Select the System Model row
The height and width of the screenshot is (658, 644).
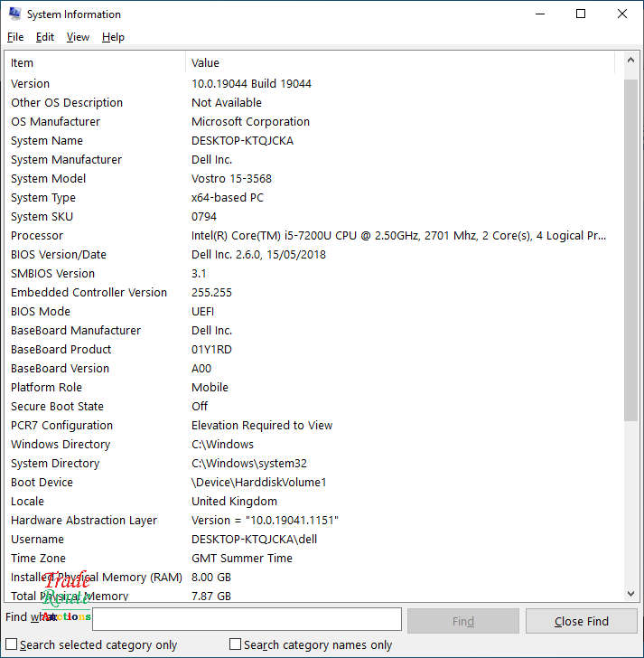pos(311,178)
